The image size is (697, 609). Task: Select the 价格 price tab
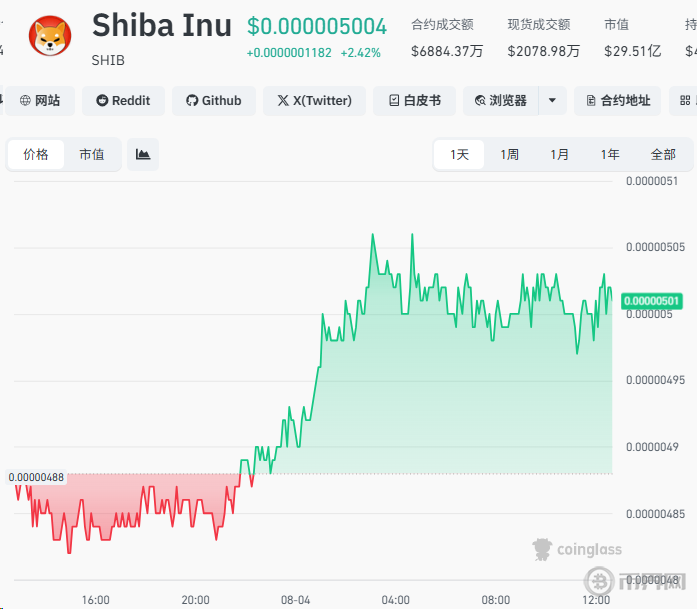36,154
